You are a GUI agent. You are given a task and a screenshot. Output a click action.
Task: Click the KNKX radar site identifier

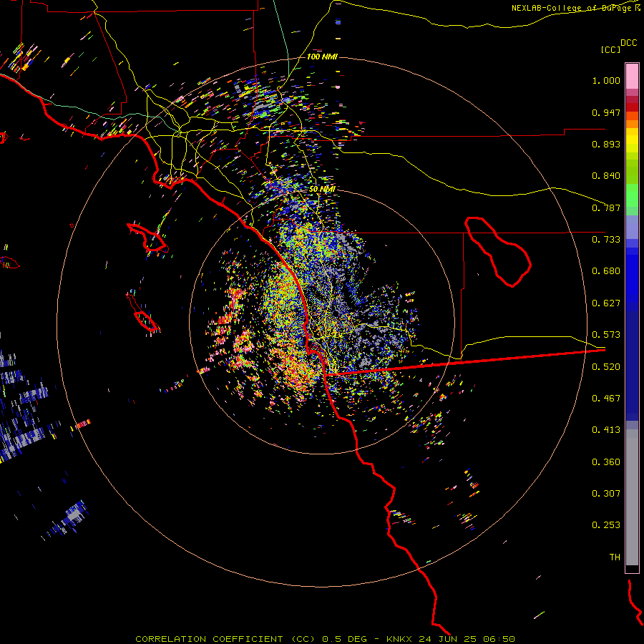pyautogui.click(x=399, y=639)
